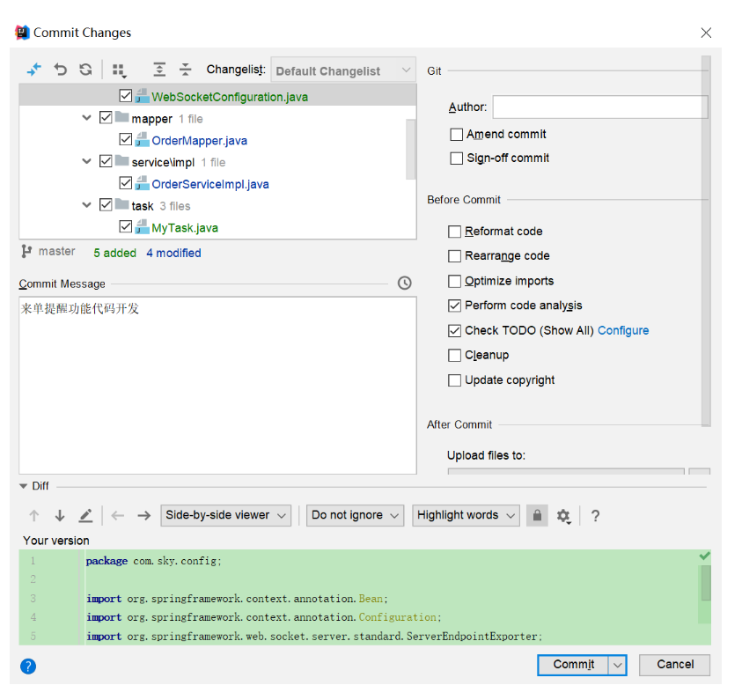Click the task folder icon
The image size is (742, 700).
coord(122,204)
